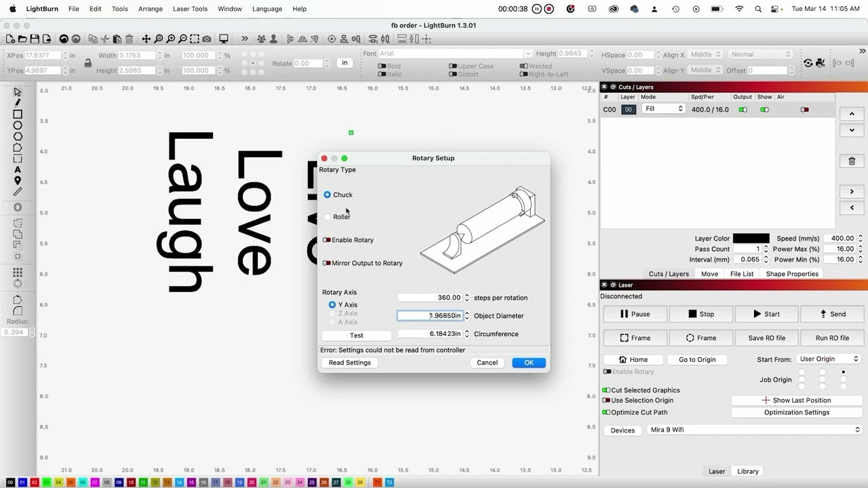Delete layer using trash icon in Cuts panel
Image resolution: width=868 pixels, height=488 pixels.
coord(852,161)
